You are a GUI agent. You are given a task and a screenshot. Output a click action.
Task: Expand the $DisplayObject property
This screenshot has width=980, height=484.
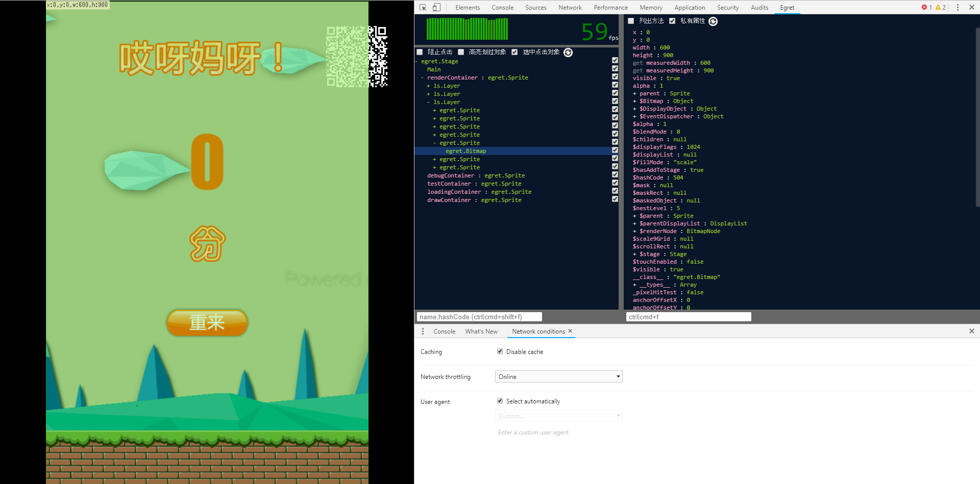[634, 109]
